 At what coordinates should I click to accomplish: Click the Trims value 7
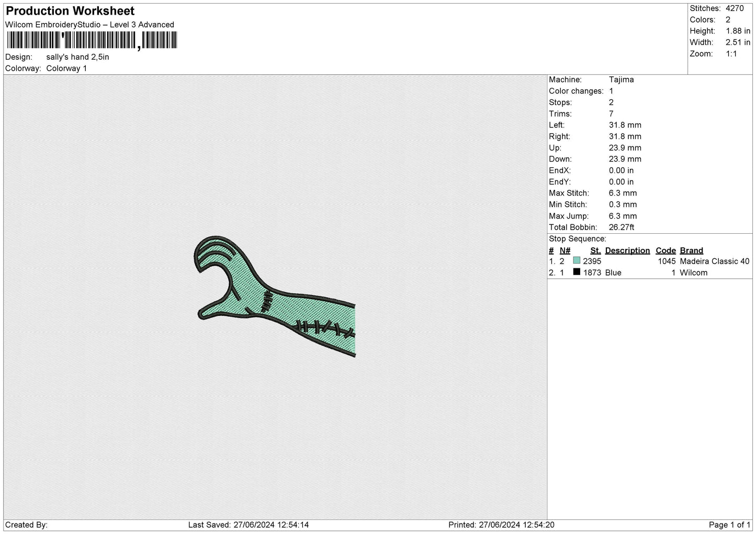click(x=611, y=113)
